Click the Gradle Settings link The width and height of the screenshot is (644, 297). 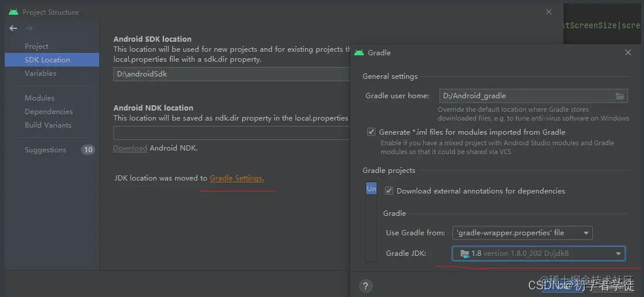click(237, 178)
